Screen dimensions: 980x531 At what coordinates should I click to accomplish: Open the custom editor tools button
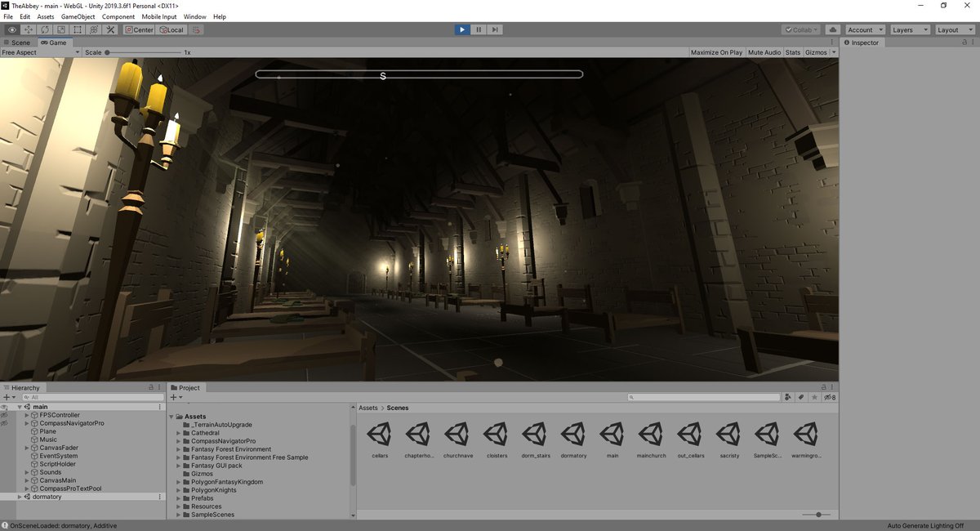pyautogui.click(x=110, y=29)
